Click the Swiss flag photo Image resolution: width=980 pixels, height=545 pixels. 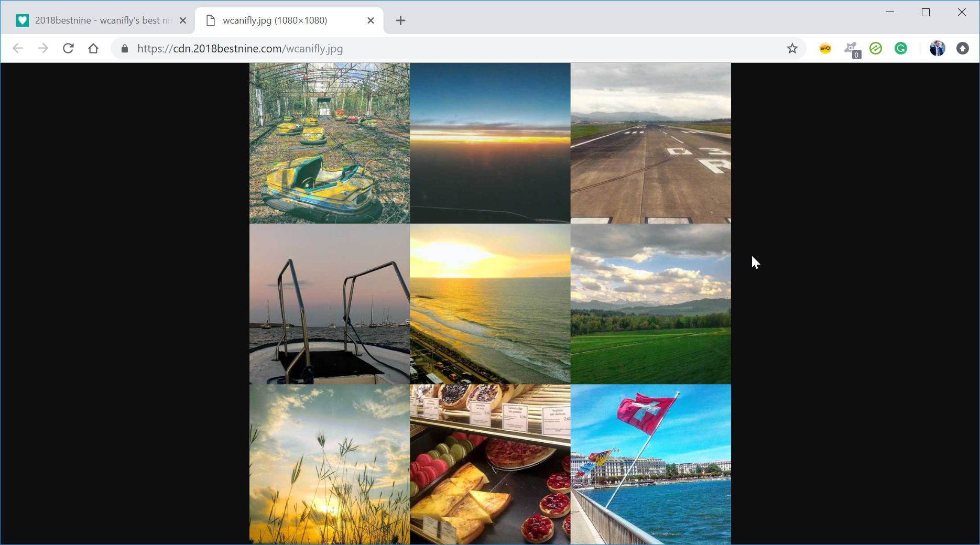[x=650, y=464]
